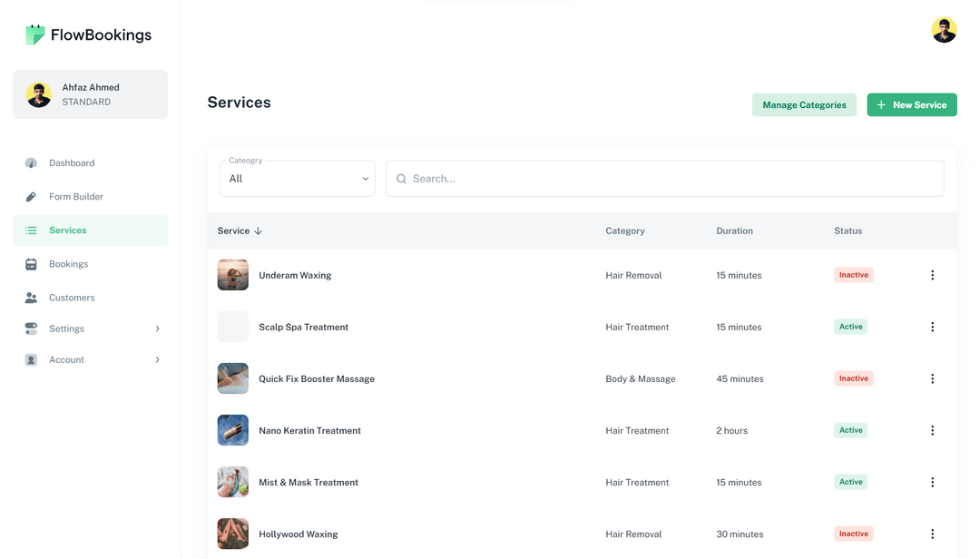Click the Settings icon in the sidebar
980x559 pixels.
(30, 329)
